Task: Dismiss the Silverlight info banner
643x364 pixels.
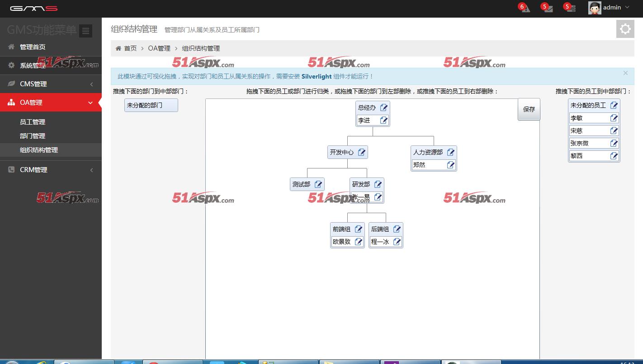Action: pos(625,73)
